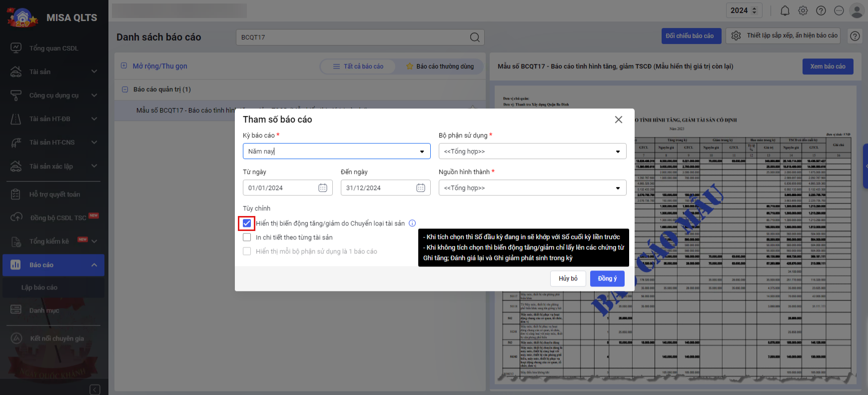Change the year 2024 stepper

[755, 10]
